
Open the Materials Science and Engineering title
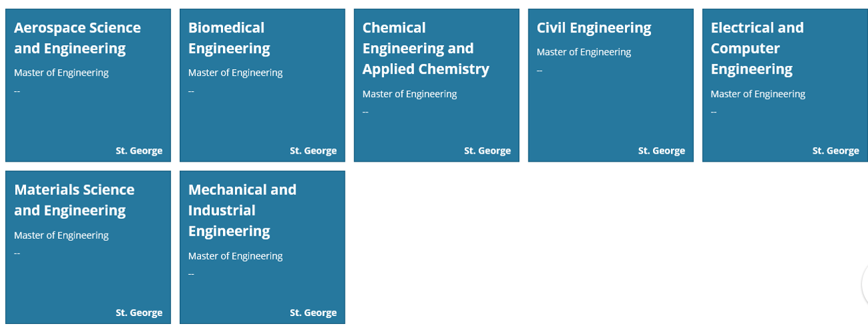click(x=74, y=200)
